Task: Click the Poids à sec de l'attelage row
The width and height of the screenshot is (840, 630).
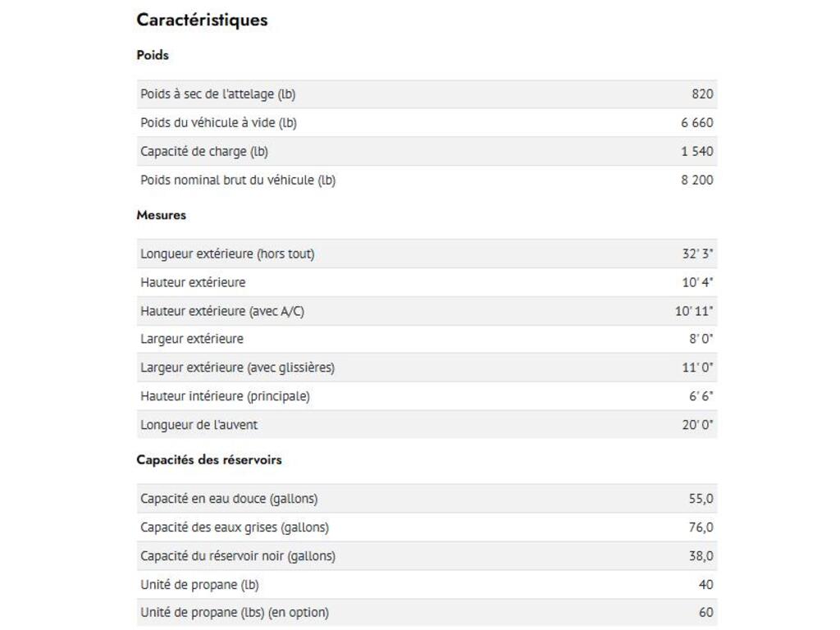Action: click(427, 94)
